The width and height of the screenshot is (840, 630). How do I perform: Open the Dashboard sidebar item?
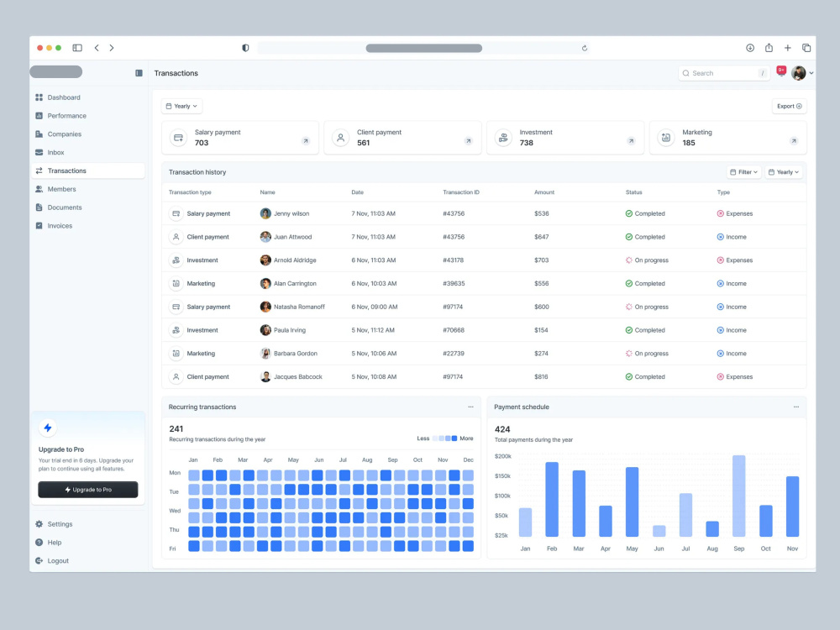click(64, 97)
